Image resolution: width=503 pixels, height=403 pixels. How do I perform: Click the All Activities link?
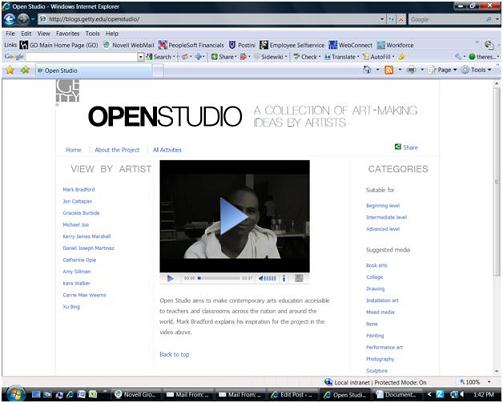pyautogui.click(x=167, y=150)
